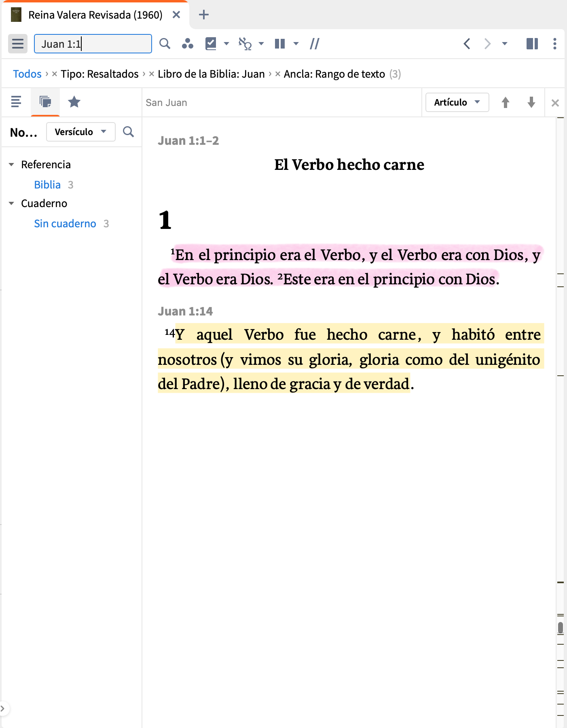Image resolution: width=567 pixels, height=728 pixels.
Task: Click the San Juan locator field
Action: tap(282, 103)
